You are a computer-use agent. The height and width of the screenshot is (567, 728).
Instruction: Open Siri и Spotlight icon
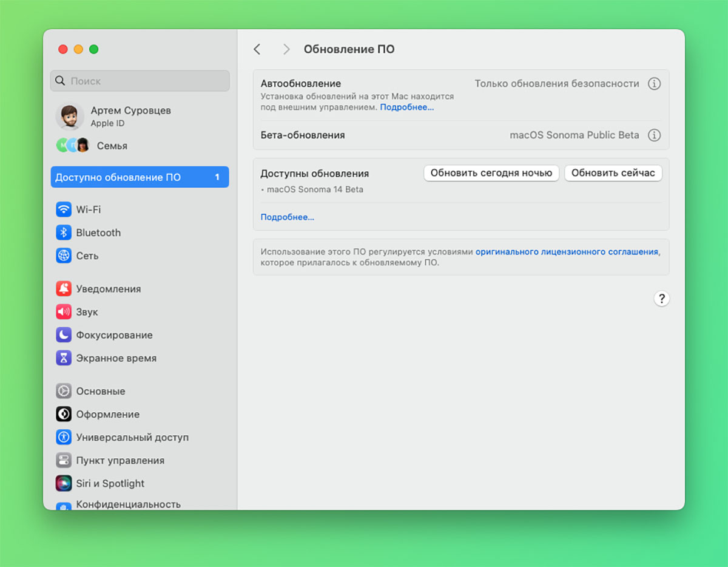point(64,483)
